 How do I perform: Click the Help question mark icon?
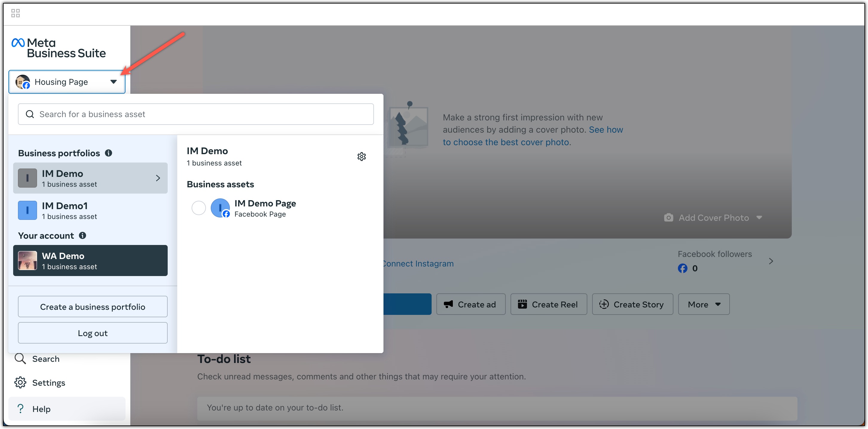(20, 409)
